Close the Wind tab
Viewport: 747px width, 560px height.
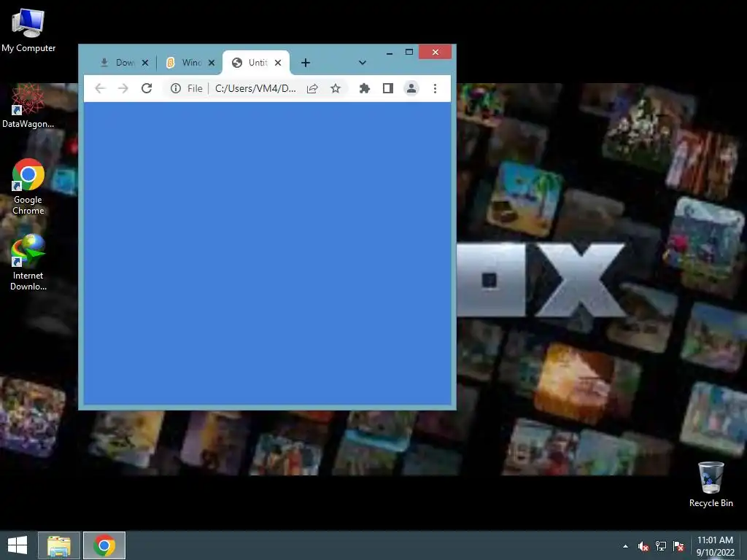212,63
